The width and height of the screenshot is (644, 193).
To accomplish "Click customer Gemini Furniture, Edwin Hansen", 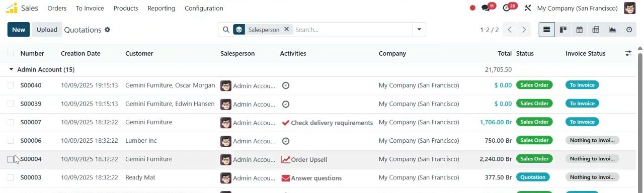I will (170, 104).
